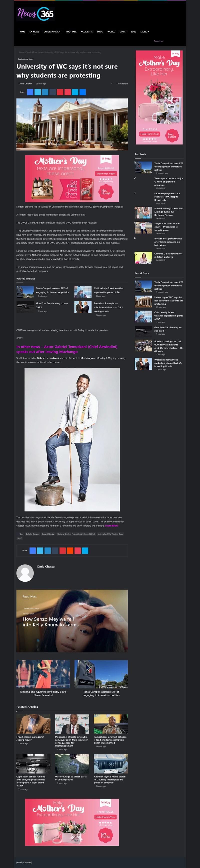Click the South Africa News breadcrumb link
The height and width of the screenshot is (868, 200).
point(34,52)
